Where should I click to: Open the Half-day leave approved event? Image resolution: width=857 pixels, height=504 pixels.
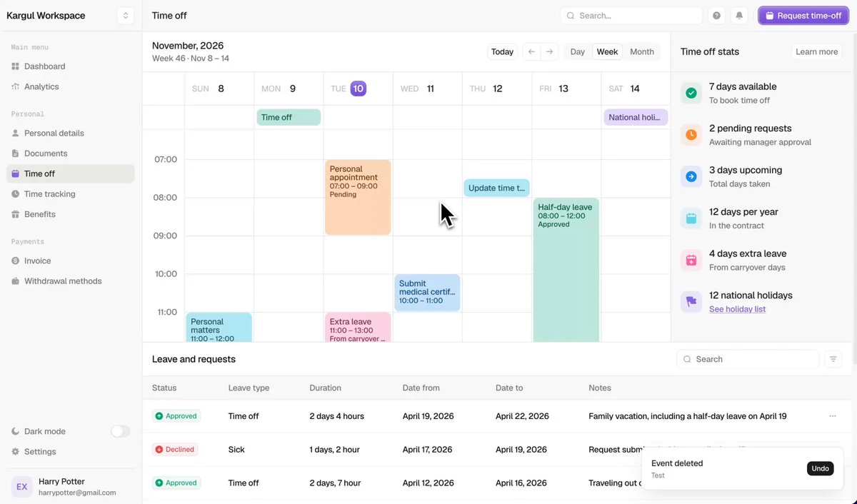[566, 270]
